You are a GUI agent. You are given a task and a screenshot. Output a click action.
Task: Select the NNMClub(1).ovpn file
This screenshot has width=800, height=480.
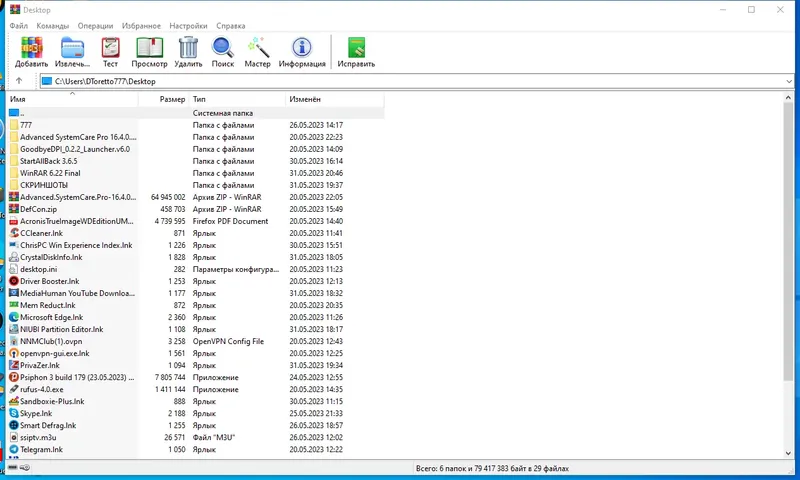coord(196,341)
